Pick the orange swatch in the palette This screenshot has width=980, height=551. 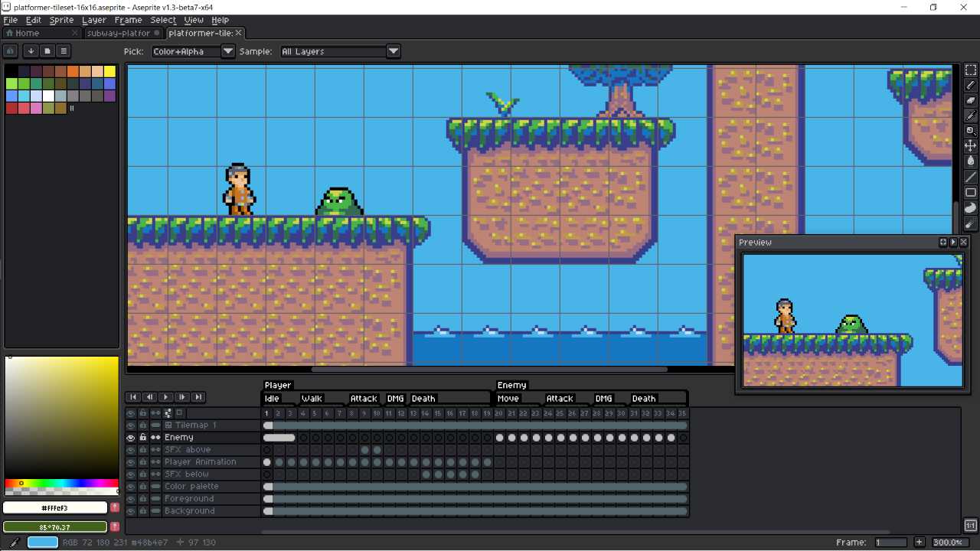point(73,72)
